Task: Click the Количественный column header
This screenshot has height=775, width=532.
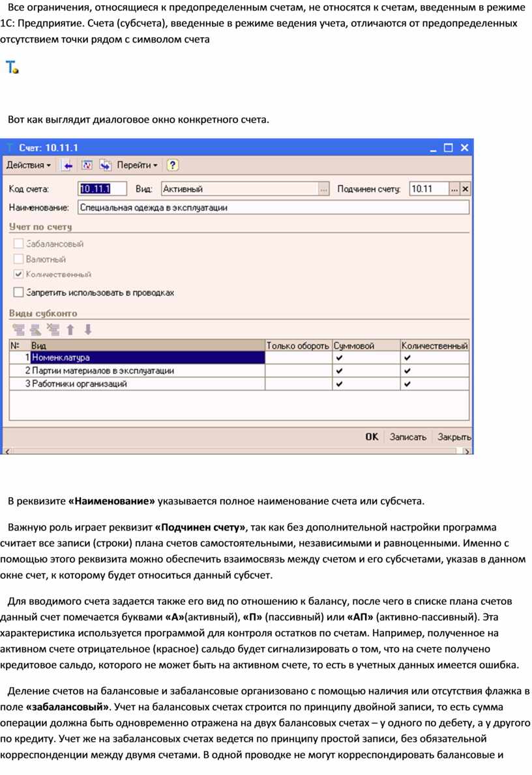Action: point(435,346)
